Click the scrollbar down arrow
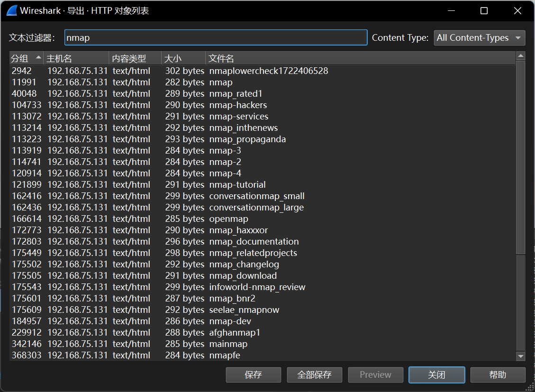 (521, 356)
